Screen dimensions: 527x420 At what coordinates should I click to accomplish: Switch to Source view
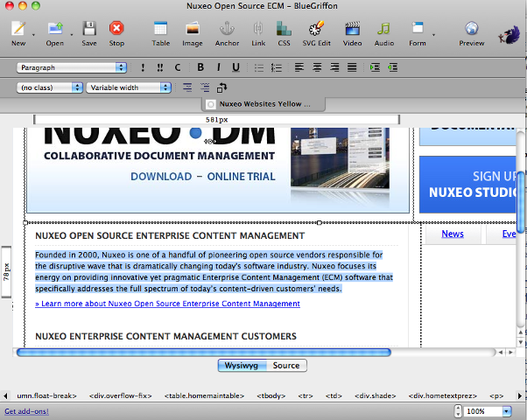[286, 366]
